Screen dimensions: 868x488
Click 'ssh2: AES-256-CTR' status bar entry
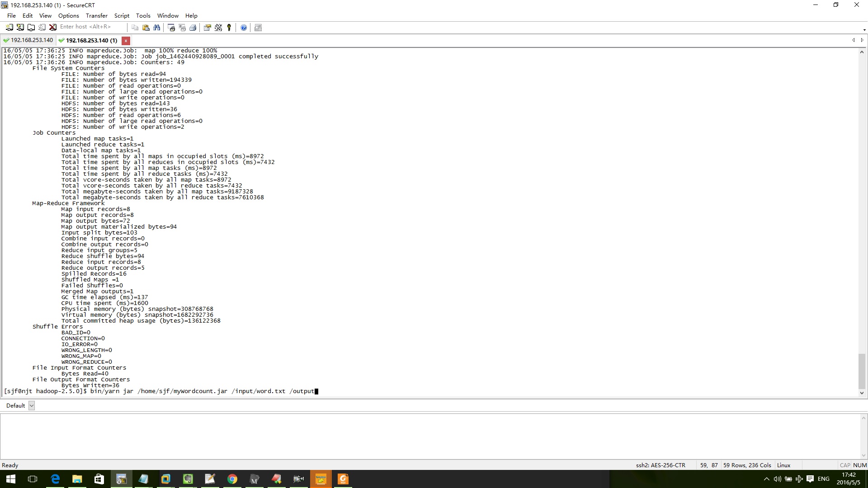pos(660,465)
